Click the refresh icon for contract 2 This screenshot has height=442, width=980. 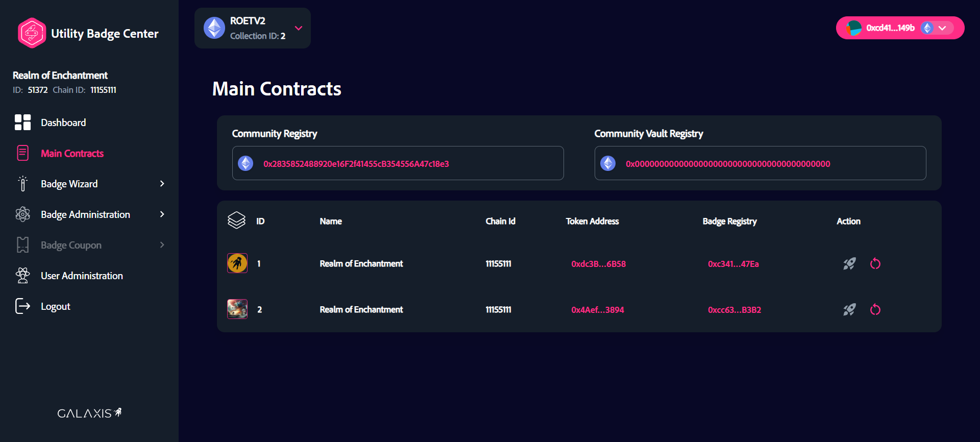[875, 310]
